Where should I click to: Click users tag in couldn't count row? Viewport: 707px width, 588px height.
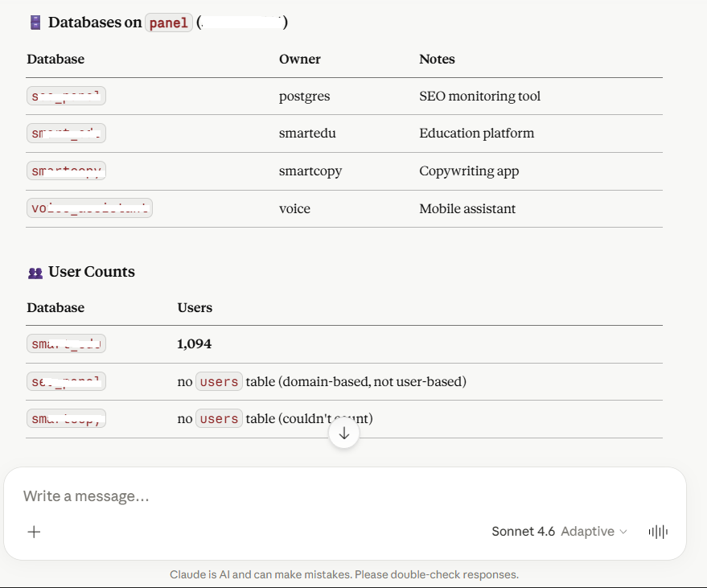point(219,418)
